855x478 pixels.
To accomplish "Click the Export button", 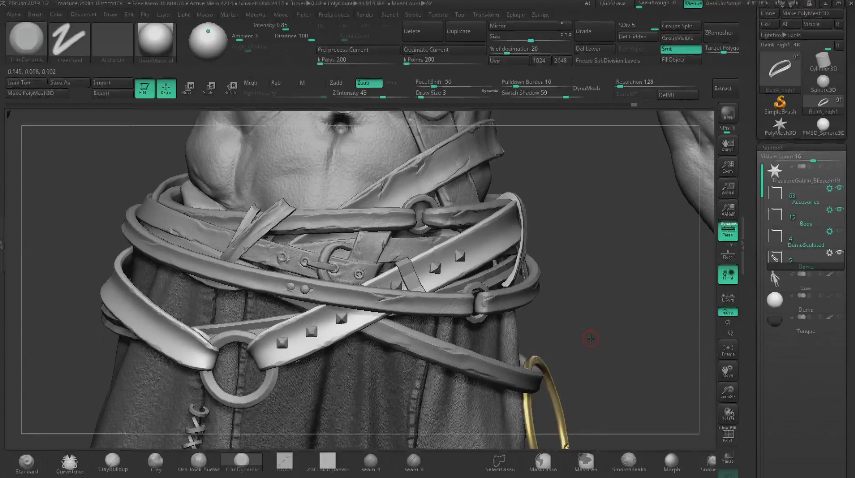I will pos(111,93).
